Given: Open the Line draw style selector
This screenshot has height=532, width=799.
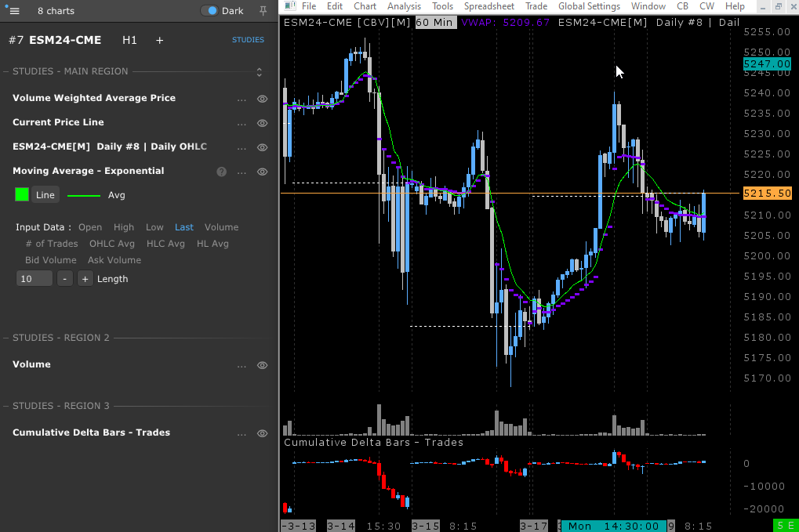Looking at the screenshot, I should pos(45,195).
